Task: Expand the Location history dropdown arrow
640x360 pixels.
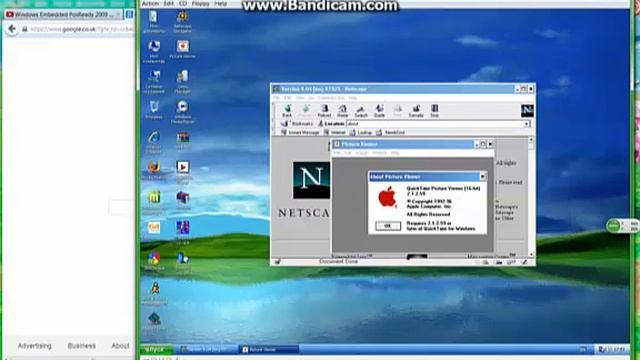Action: 527,124
